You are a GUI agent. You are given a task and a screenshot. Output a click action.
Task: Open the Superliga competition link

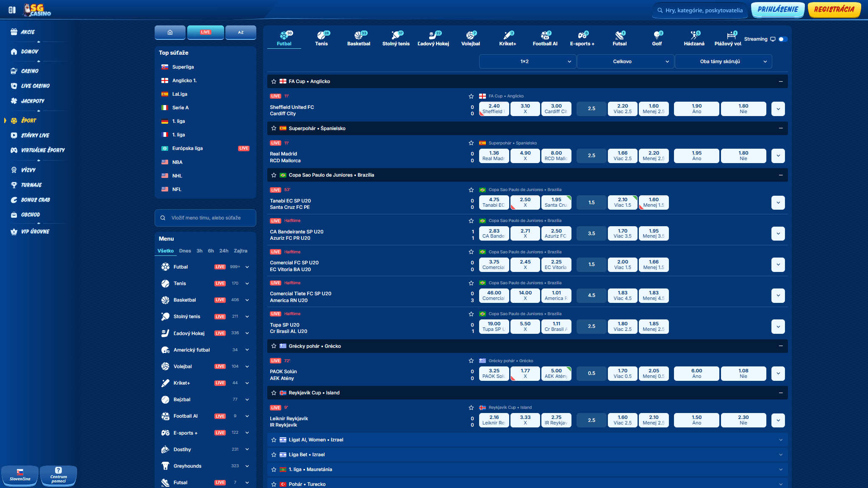point(183,67)
